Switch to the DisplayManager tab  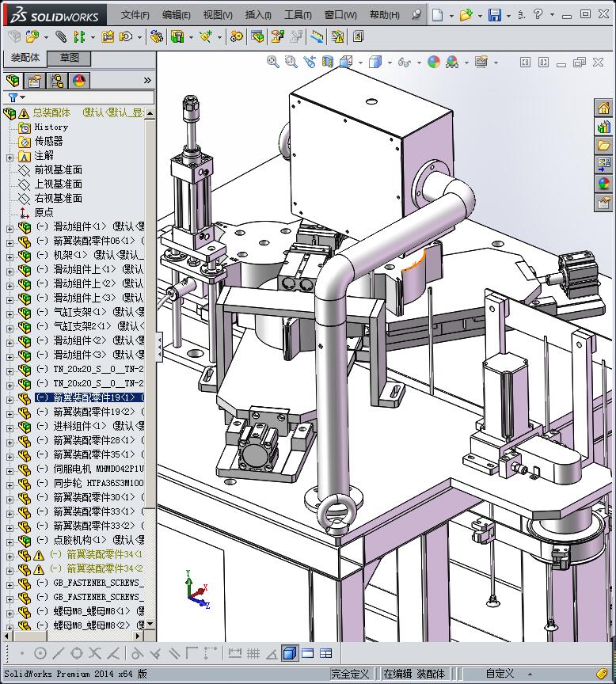[x=79, y=80]
